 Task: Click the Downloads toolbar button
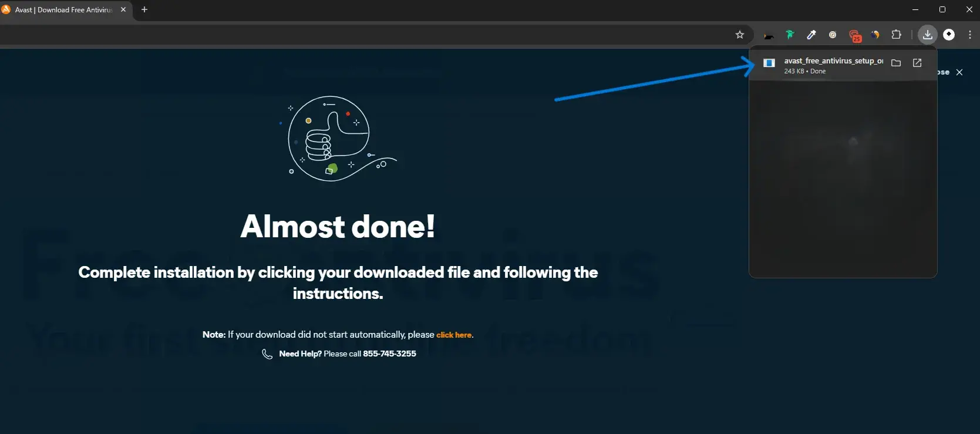click(927, 35)
